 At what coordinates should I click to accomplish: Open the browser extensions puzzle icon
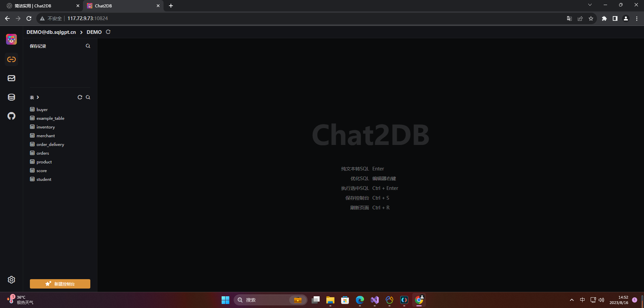[604, 18]
